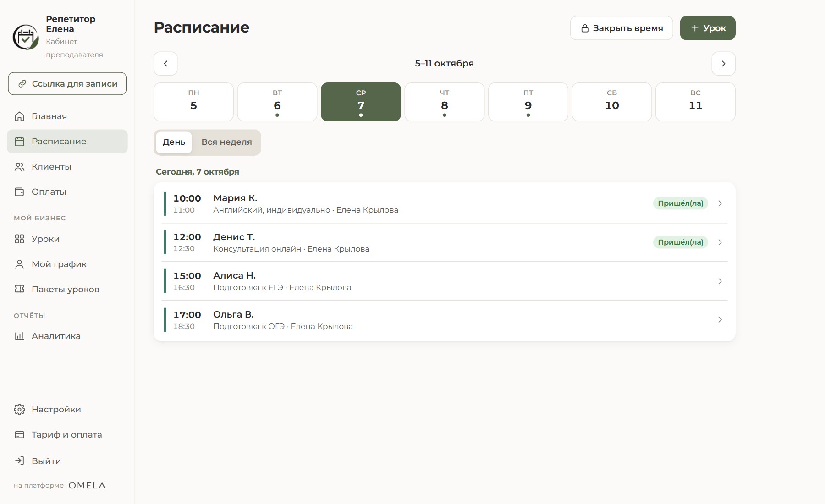Click the people icon next to Клиенты
Screen dimensions: 825x504
[x=19, y=167]
